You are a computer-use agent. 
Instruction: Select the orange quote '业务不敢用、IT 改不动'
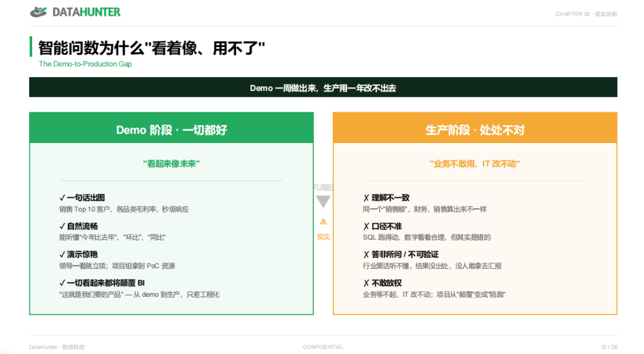pyautogui.click(x=475, y=164)
